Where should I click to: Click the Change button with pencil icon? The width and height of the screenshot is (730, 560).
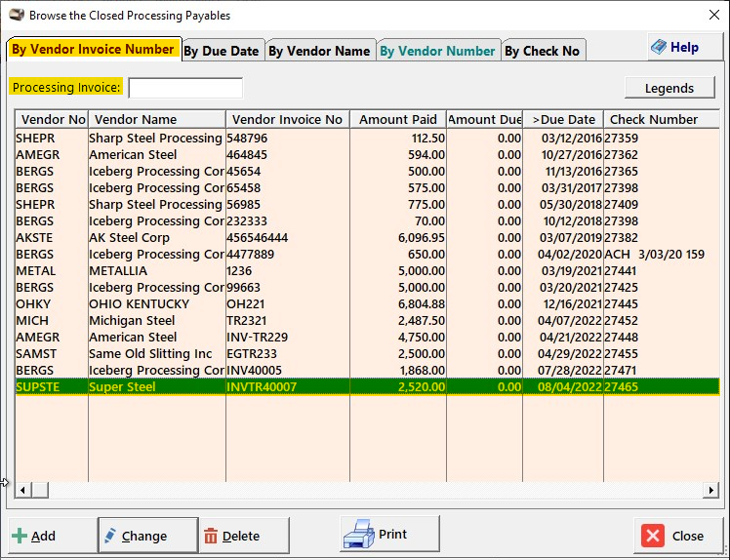pyautogui.click(x=148, y=536)
